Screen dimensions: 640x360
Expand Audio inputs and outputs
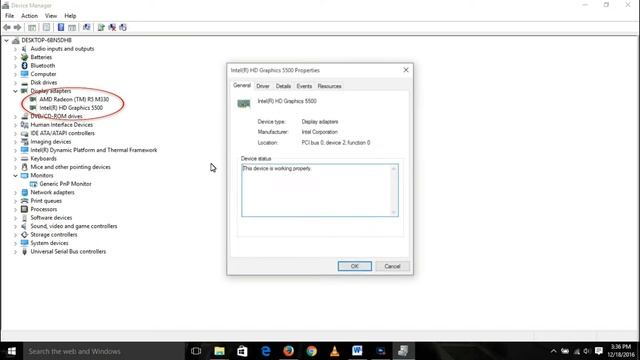[x=15, y=49]
